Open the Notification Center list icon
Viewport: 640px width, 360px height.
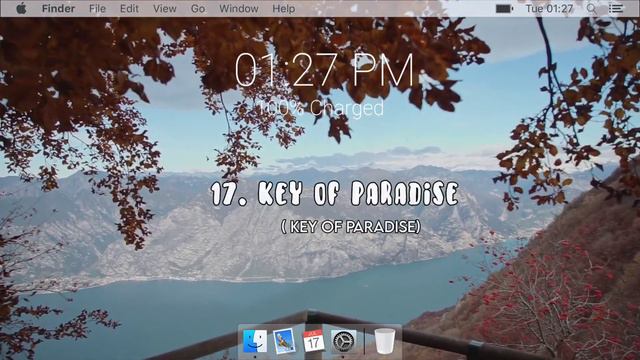point(616,9)
